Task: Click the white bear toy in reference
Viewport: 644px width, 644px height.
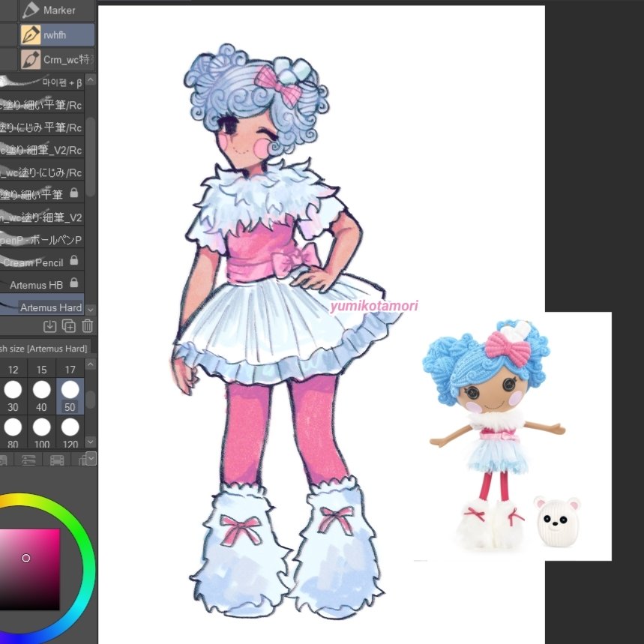Action: (x=557, y=521)
